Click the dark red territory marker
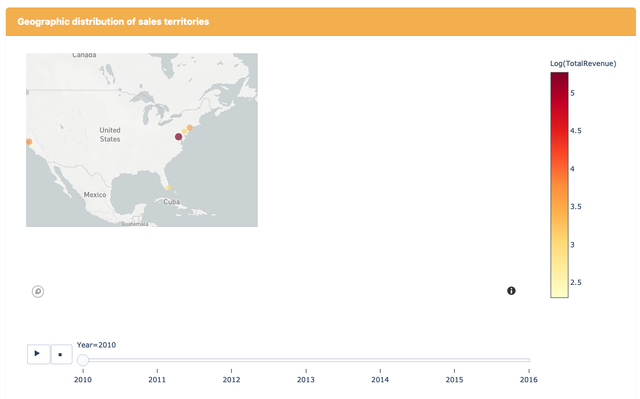 pos(178,137)
